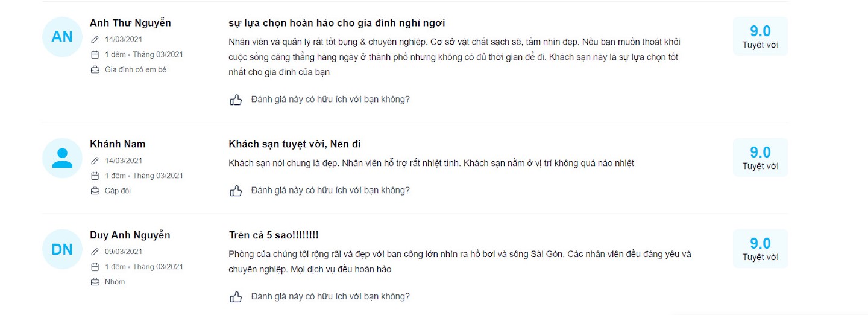The image size is (868, 315).
Task: Click thumbs-up icon on Duy Anh Nguyễn's review
Action: click(236, 297)
